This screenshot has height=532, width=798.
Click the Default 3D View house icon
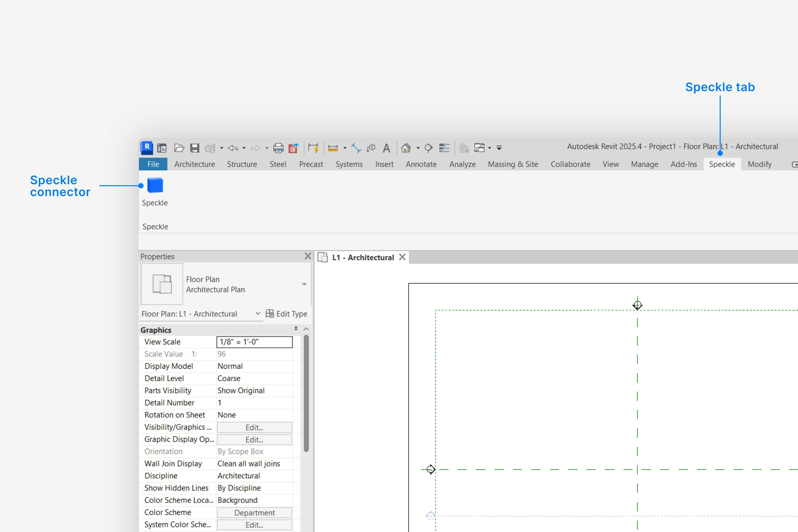pyautogui.click(x=406, y=148)
